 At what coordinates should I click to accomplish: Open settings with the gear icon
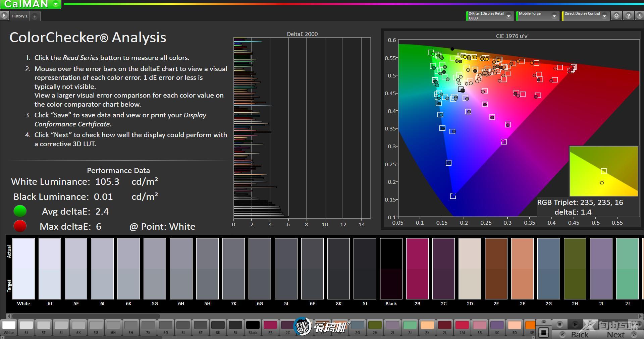(616, 16)
